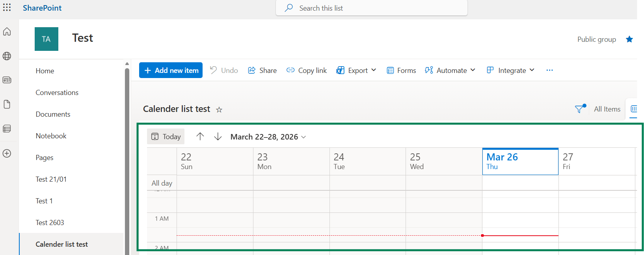Click the Forms command
Screen dimensions: 644x255
[x=401, y=70]
